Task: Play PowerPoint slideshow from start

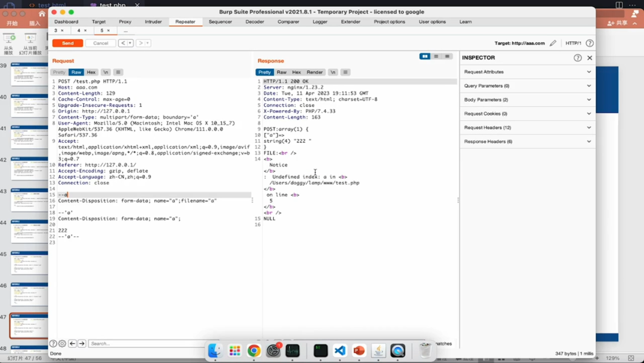Action: (x=8, y=44)
